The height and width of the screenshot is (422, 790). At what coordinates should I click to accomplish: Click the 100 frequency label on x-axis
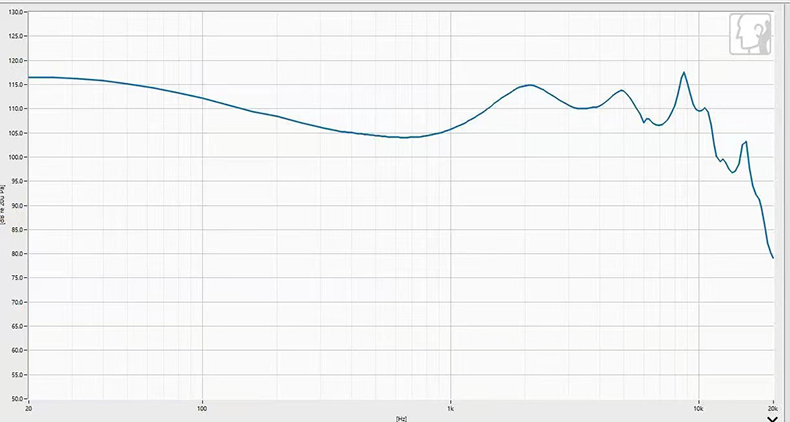pos(203,407)
